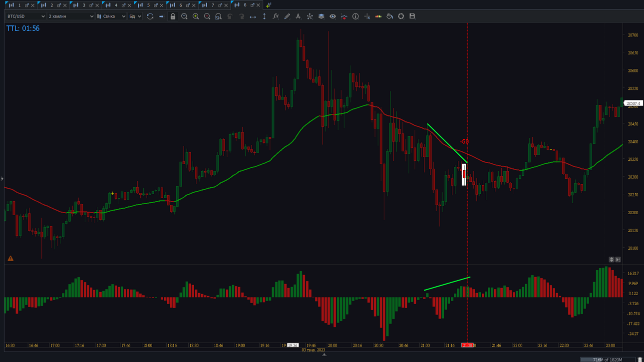Click the 28700 price axis label
The height and width of the screenshot is (362, 644).
(x=633, y=35)
